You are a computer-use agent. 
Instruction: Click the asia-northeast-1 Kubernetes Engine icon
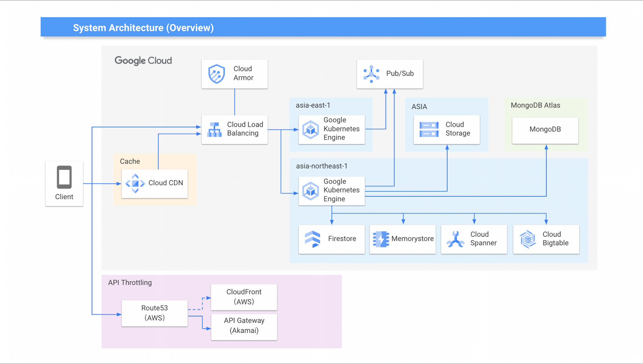click(310, 191)
